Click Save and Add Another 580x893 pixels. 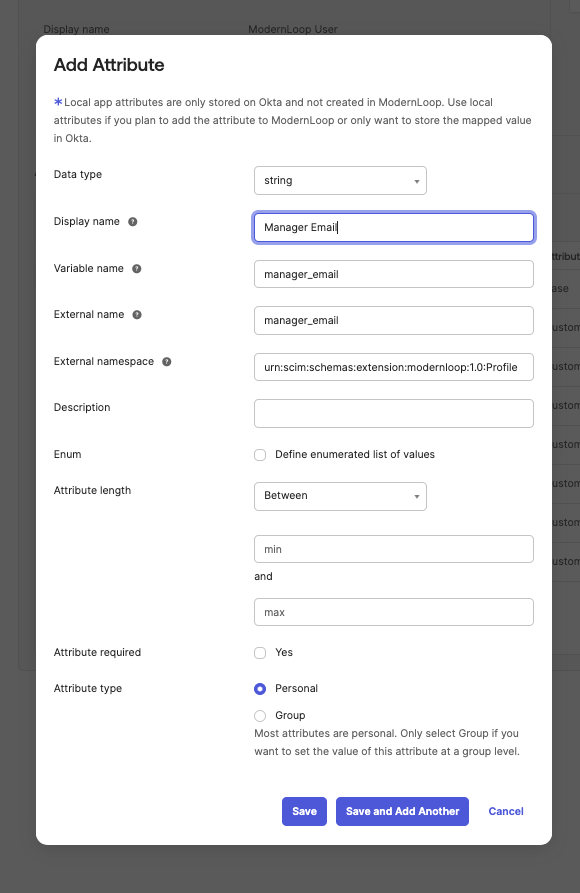(402, 812)
